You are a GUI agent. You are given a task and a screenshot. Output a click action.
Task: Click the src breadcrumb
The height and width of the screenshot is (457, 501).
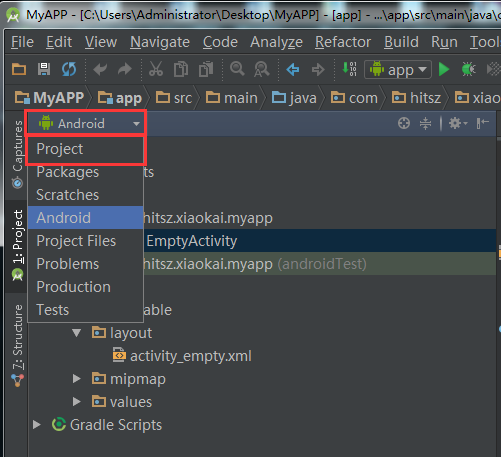pyautogui.click(x=174, y=98)
